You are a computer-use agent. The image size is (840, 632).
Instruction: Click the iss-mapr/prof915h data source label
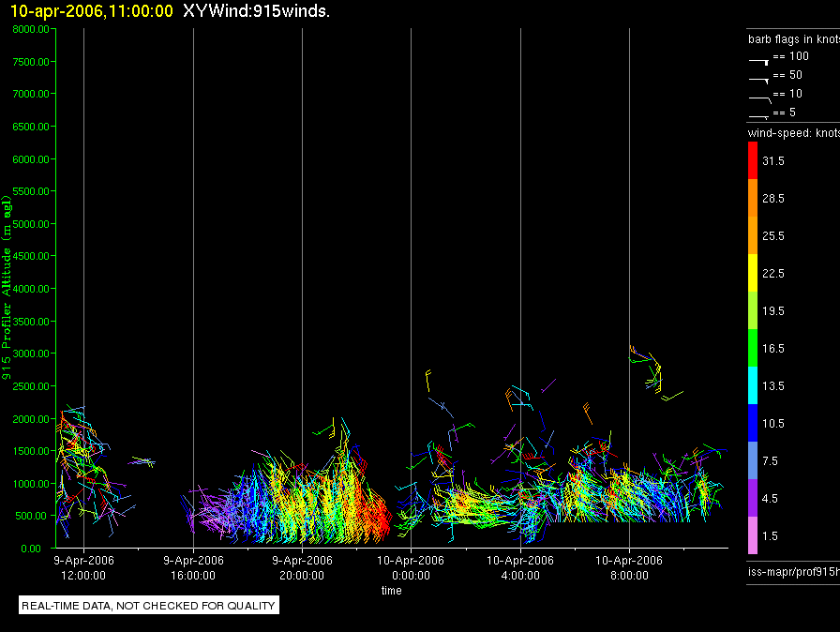(794, 571)
